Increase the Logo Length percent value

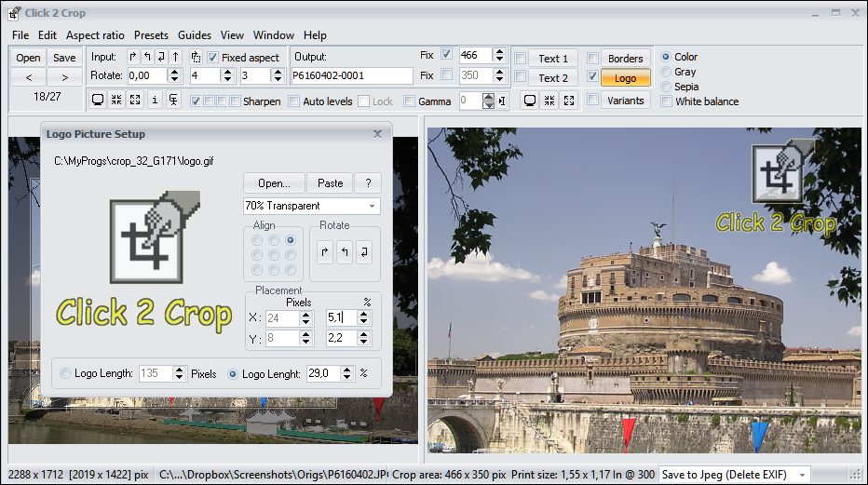tap(347, 370)
